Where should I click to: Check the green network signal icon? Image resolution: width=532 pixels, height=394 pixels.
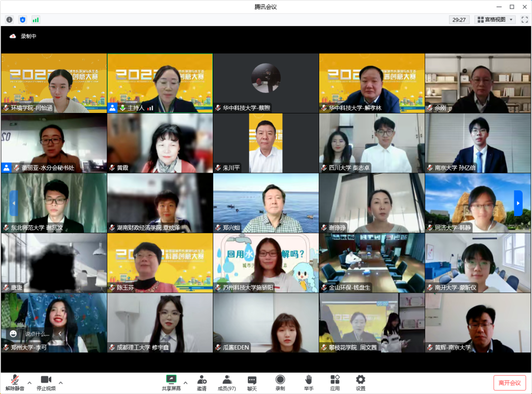tap(35, 20)
